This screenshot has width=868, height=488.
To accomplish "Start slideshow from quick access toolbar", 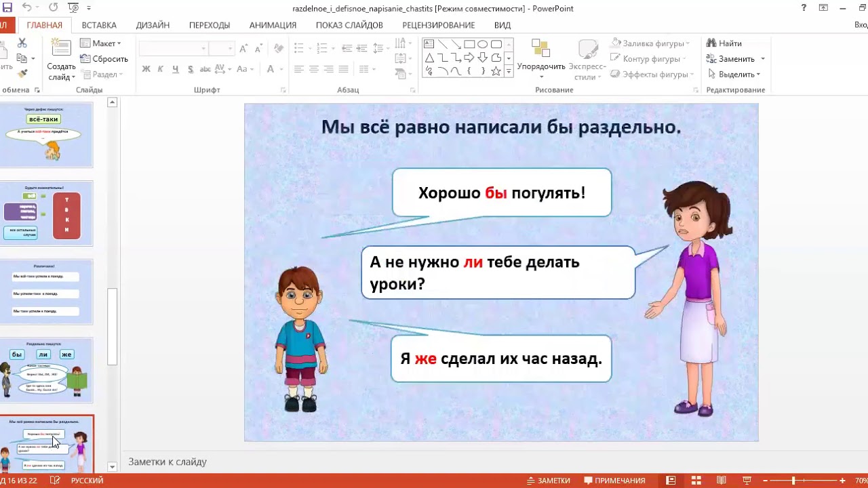I will (x=73, y=8).
